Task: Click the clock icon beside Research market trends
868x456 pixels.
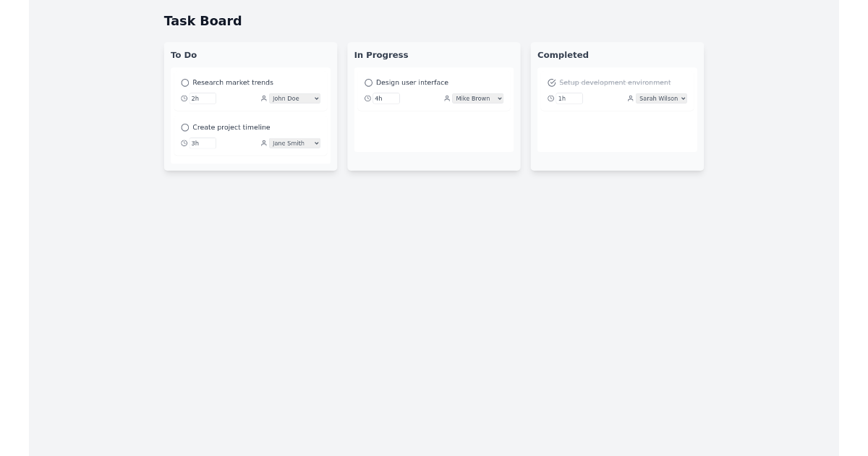Action: pos(184,98)
